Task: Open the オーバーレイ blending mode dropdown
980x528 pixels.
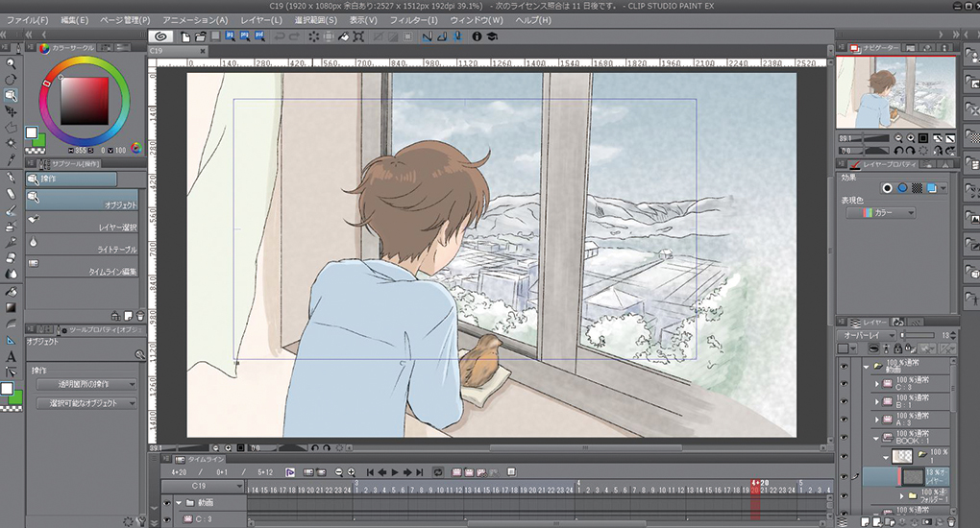Action: point(867,335)
